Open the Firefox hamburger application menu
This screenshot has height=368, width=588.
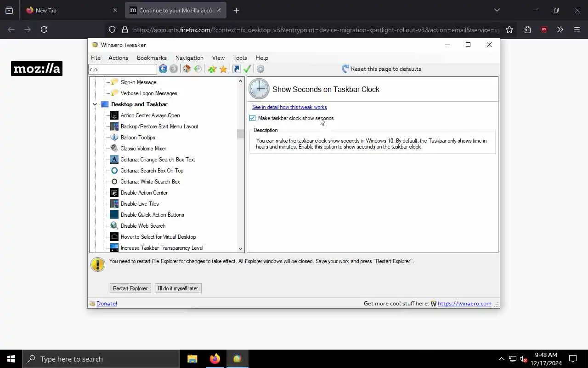point(577,29)
